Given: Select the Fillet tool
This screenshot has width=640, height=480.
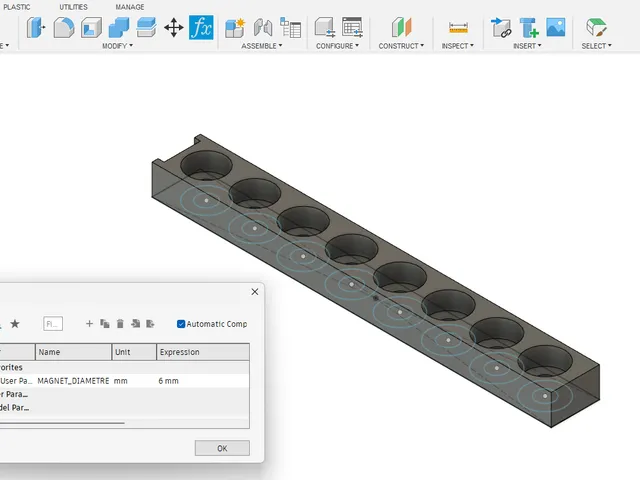Looking at the screenshot, I should pyautogui.click(x=64, y=28).
